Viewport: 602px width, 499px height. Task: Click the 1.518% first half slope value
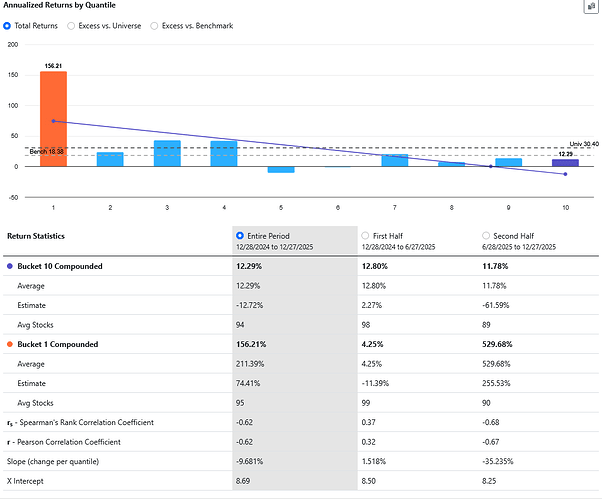click(374, 461)
